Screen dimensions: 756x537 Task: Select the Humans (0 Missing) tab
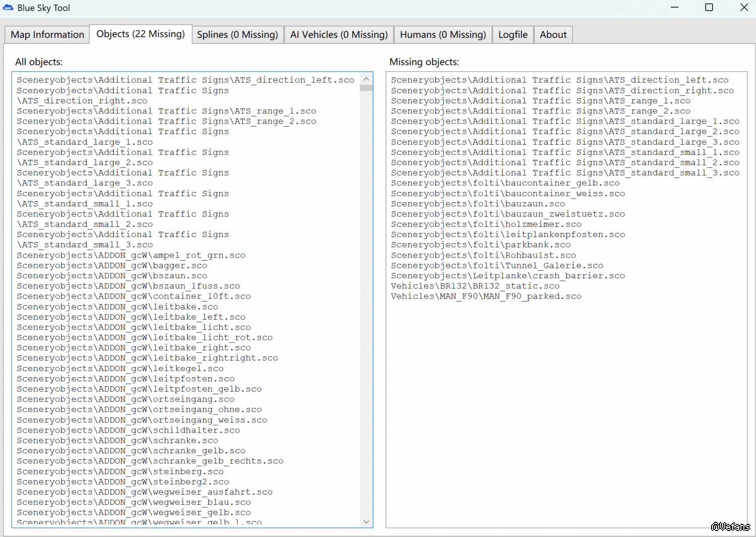(x=443, y=35)
